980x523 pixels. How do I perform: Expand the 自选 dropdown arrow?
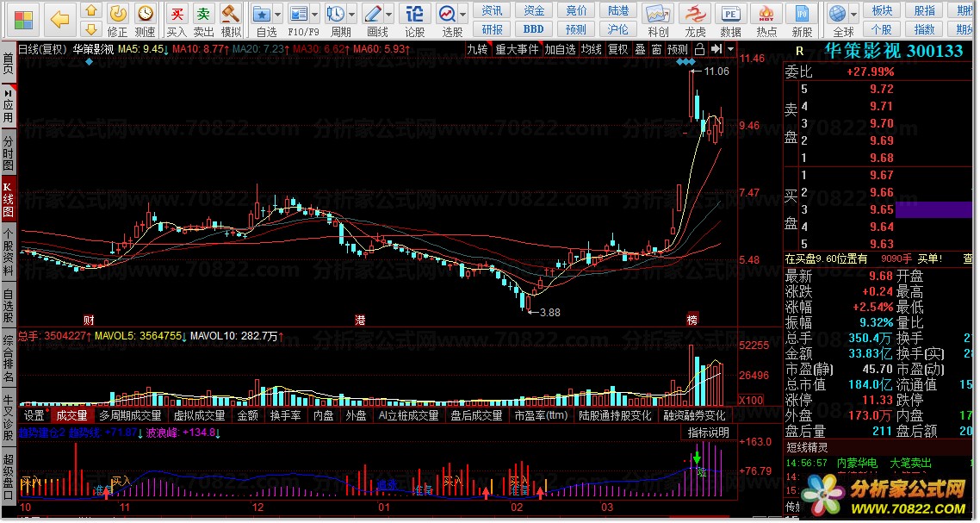(x=278, y=14)
